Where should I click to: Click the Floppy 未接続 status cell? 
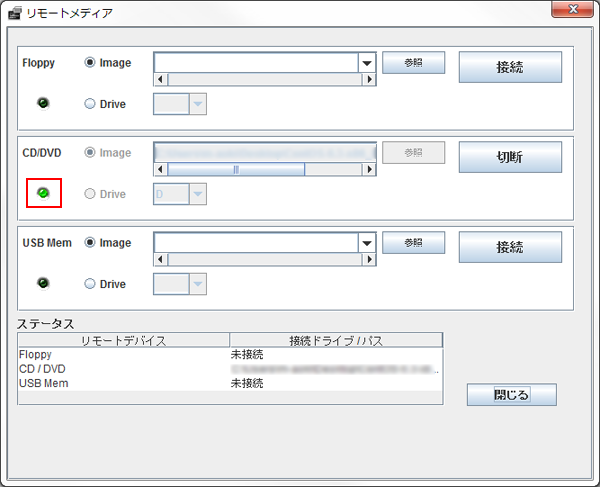[336, 355]
